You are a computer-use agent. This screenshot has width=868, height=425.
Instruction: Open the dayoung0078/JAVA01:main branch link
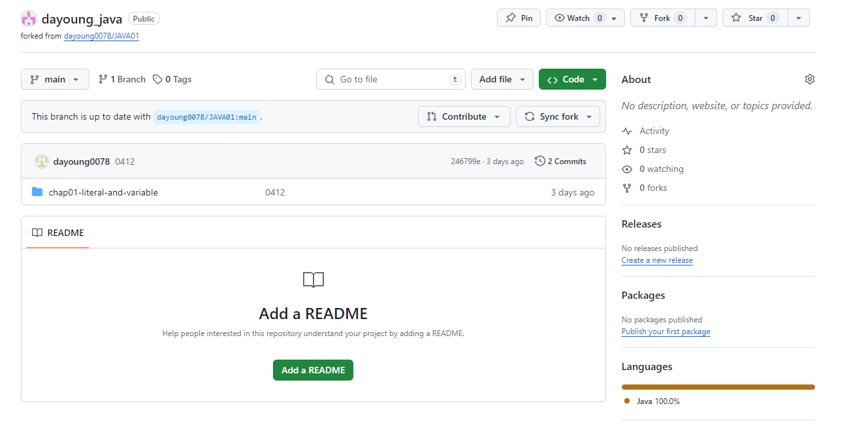[x=206, y=117]
